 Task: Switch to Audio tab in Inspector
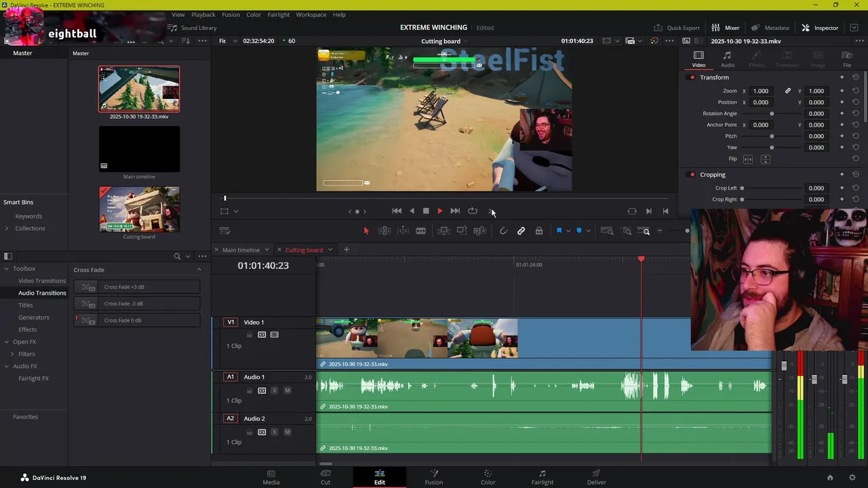[727, 59]
